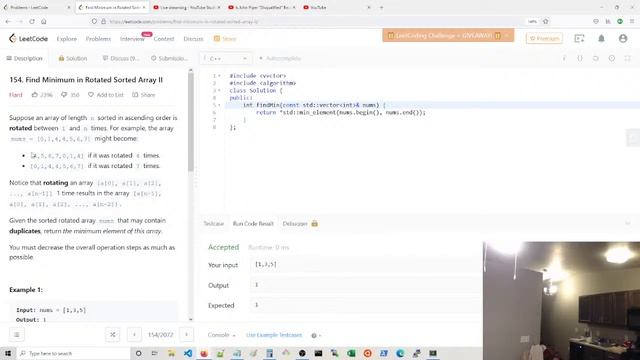Viewport: 640px width, 360px height.
Task: Click the LeetCode logo
Action: coord(28,38)
